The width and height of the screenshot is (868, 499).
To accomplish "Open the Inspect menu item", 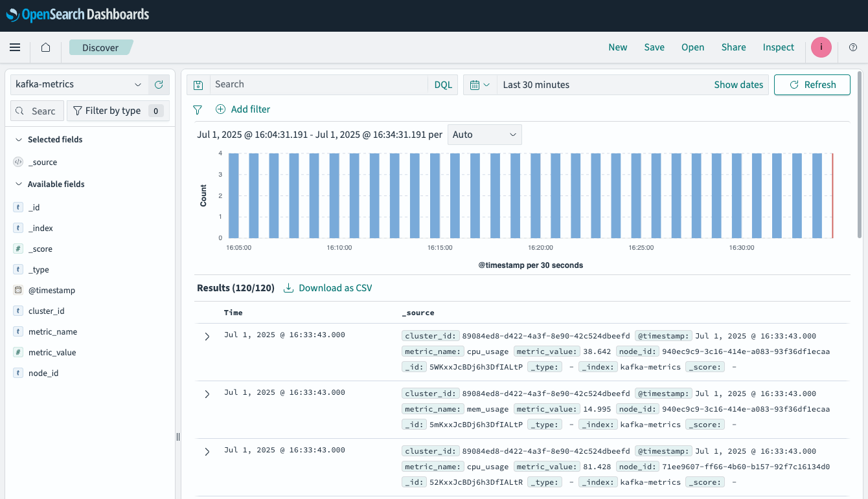I will 778,47.
